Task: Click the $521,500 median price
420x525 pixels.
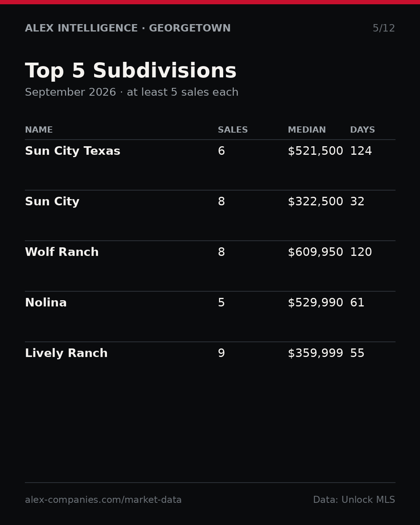Action: click(315, 151)
